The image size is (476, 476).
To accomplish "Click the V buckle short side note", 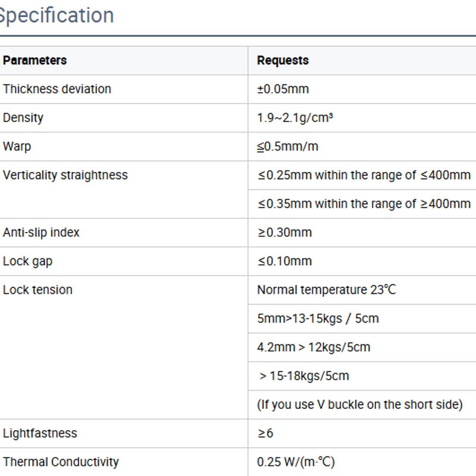I will [360, 405].
